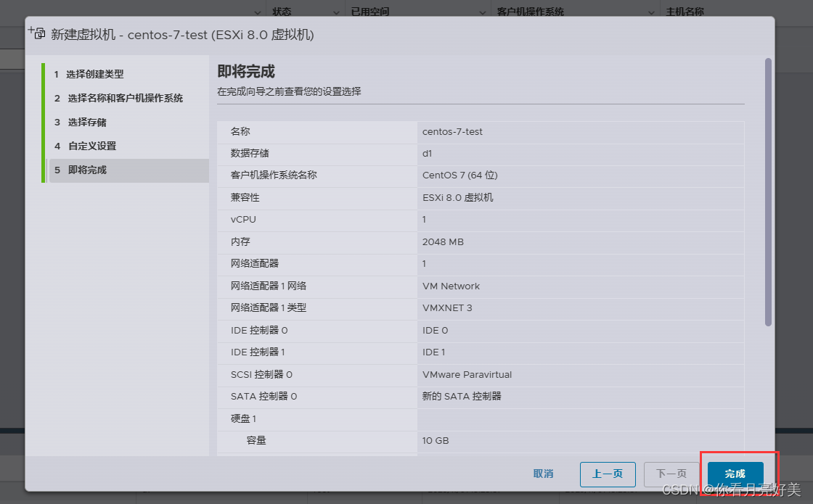The height and width of the screenshot is (504, 813).
Task: Click the new virtual machine icon in the title
Action: coord(36,31)
